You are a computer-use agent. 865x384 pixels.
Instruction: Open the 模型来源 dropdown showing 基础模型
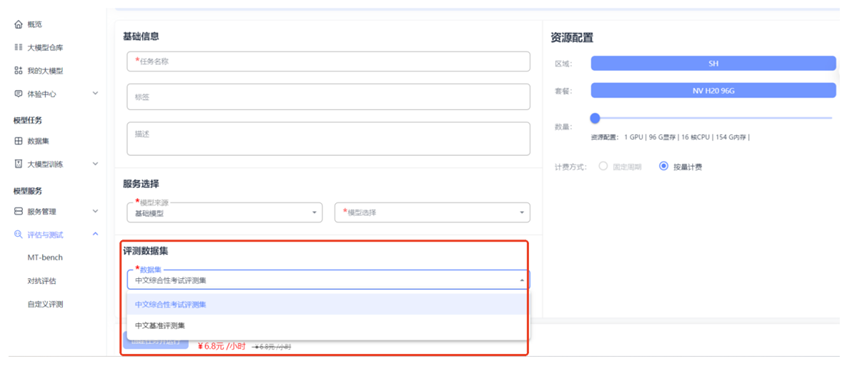click(x=225, y=213)
